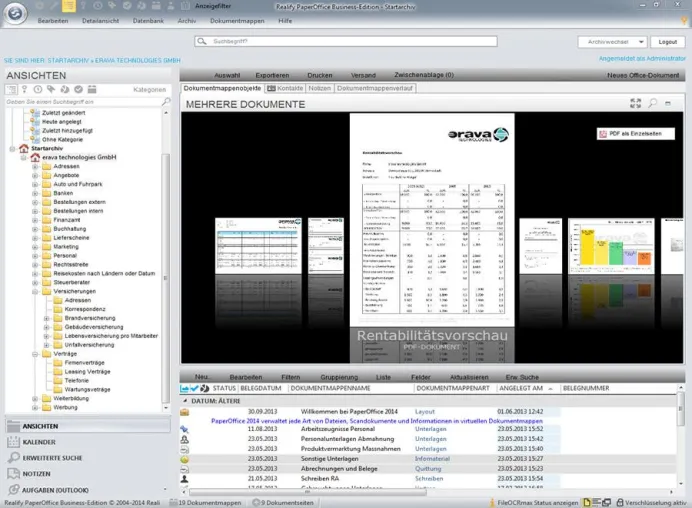
Task: Collapse the Verträge folder
Action: (35, 354)
